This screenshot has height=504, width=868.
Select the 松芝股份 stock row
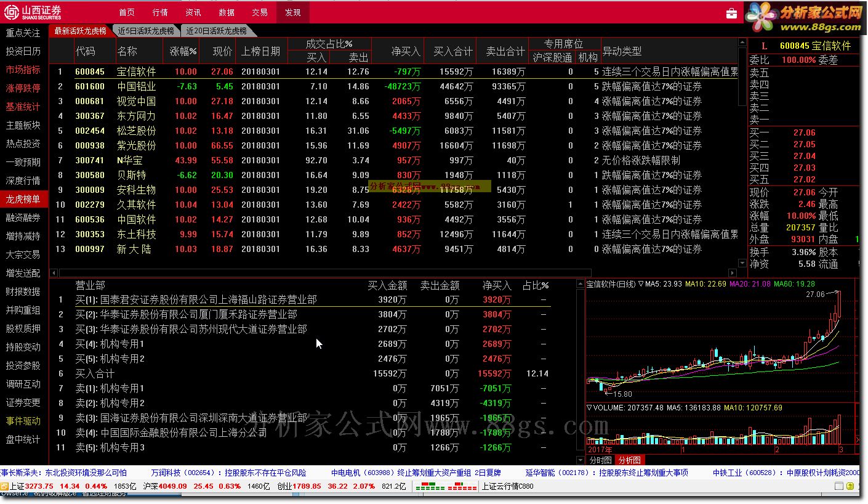point(394,131)
